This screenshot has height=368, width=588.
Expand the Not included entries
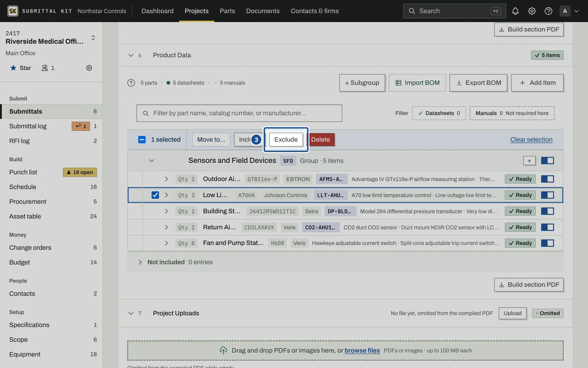[x=140, y=262]
